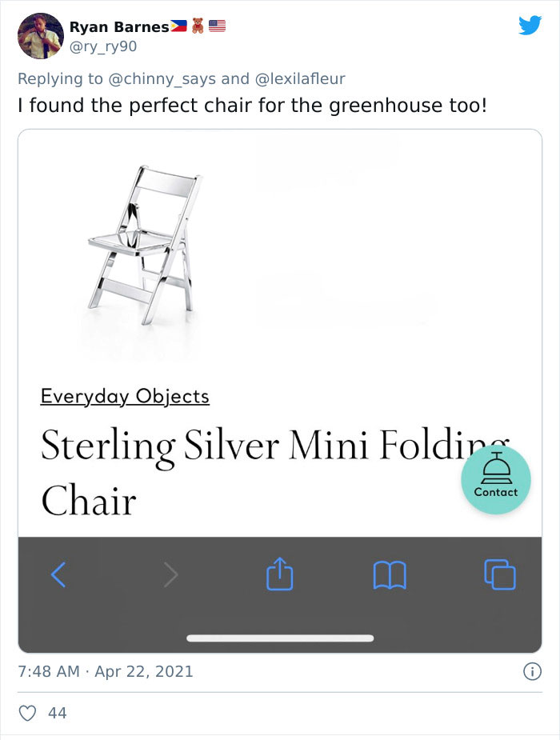Click the grayed-out forward navigation arrow
The width and height of the screenshot is (560, 740).
168,574
